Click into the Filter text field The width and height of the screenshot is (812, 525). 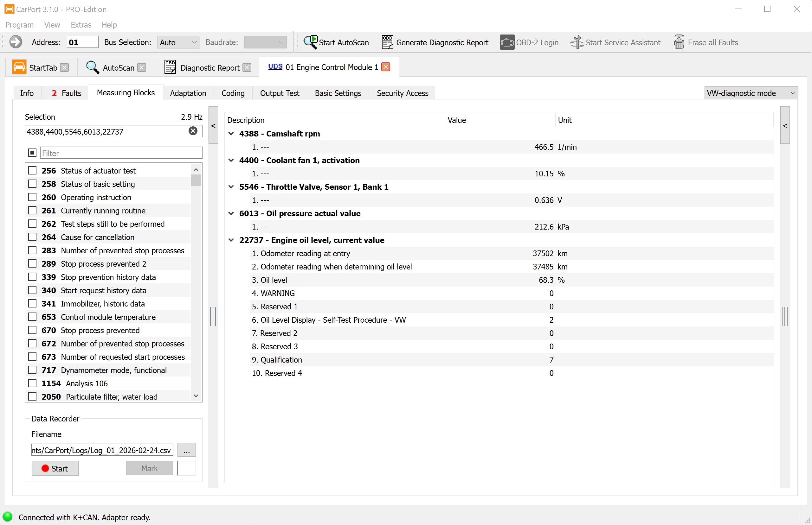point(121,153)
